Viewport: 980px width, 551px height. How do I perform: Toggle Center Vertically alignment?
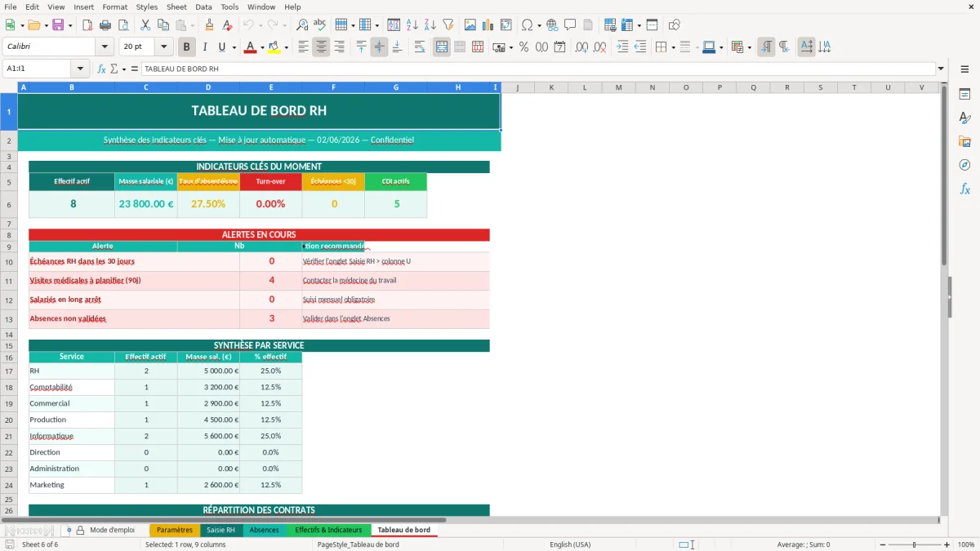click(379, 47)
